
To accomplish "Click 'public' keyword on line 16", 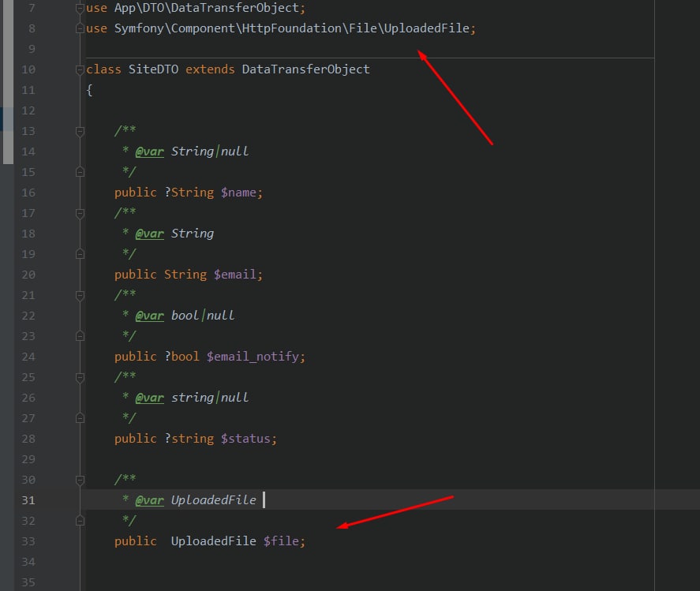I will [x=135, y=193].
